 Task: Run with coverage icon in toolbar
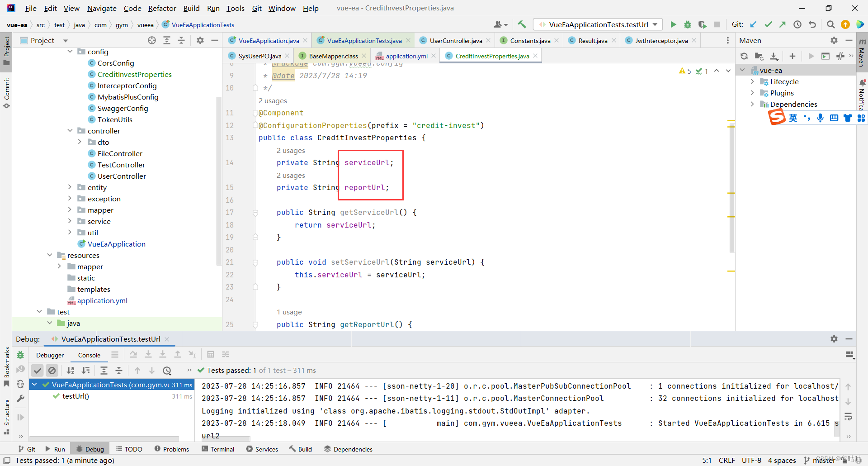(702, 24)
